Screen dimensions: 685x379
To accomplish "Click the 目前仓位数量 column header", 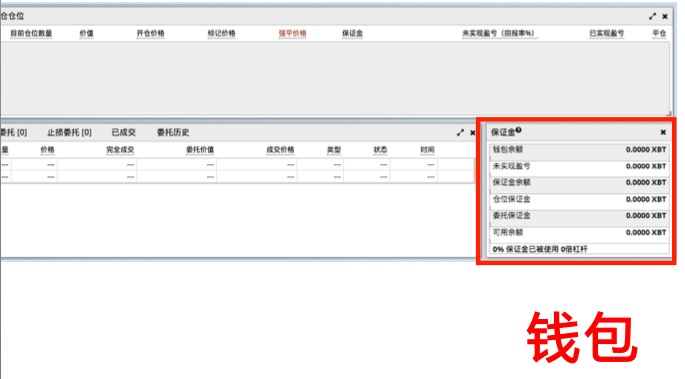I will [31, 33].
